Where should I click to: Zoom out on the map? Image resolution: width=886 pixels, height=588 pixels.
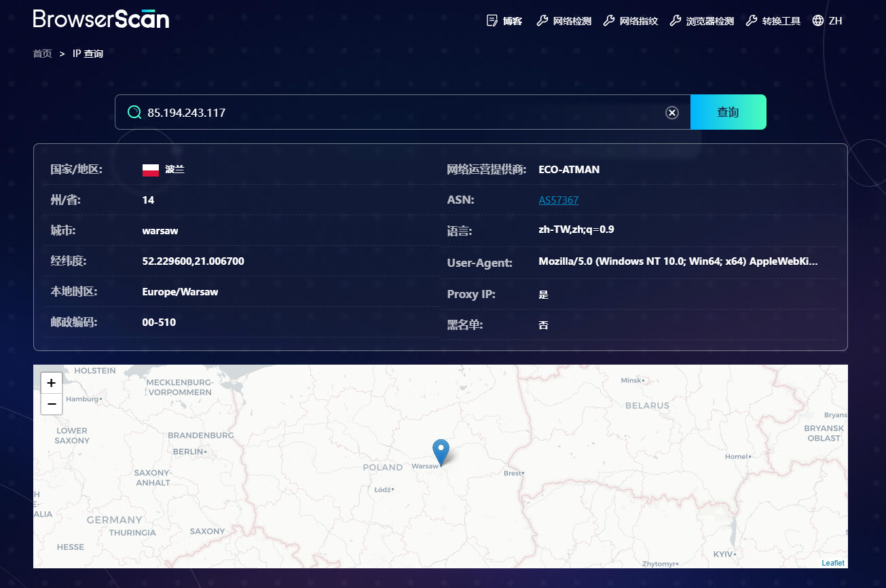pos(52,404)
